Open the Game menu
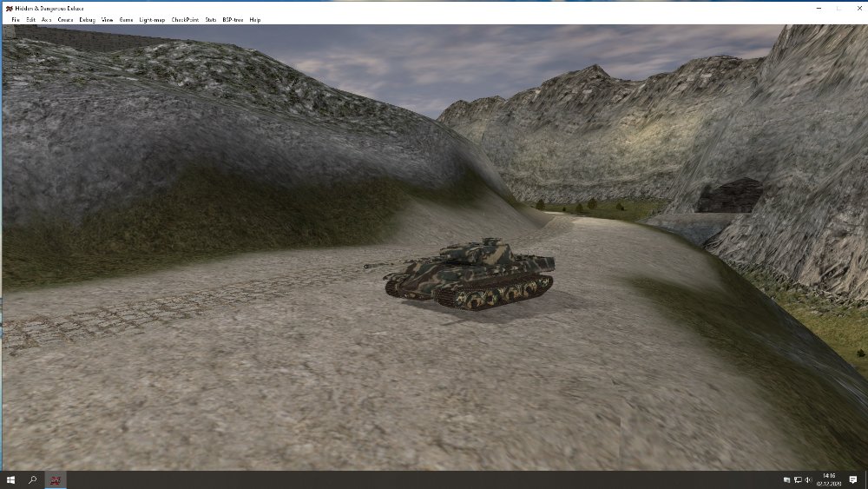The width and height of the screenshot is (868, 489). click(126, 19)
